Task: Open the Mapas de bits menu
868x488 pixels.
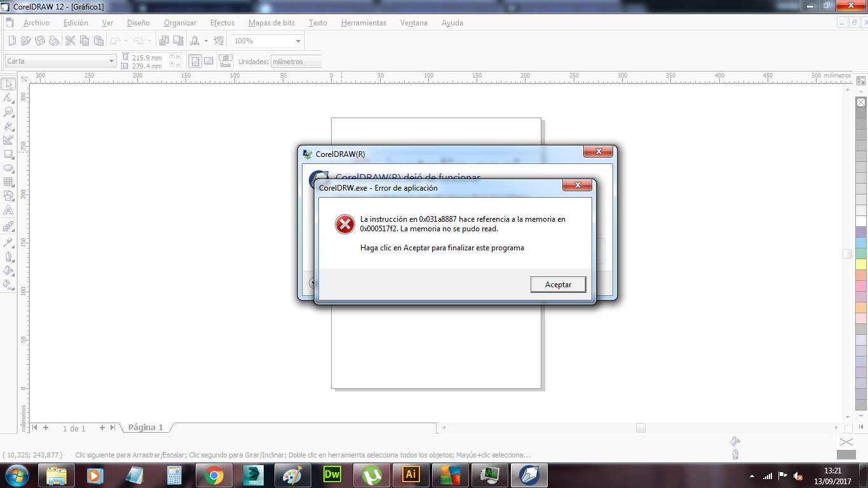Action: 271,23
